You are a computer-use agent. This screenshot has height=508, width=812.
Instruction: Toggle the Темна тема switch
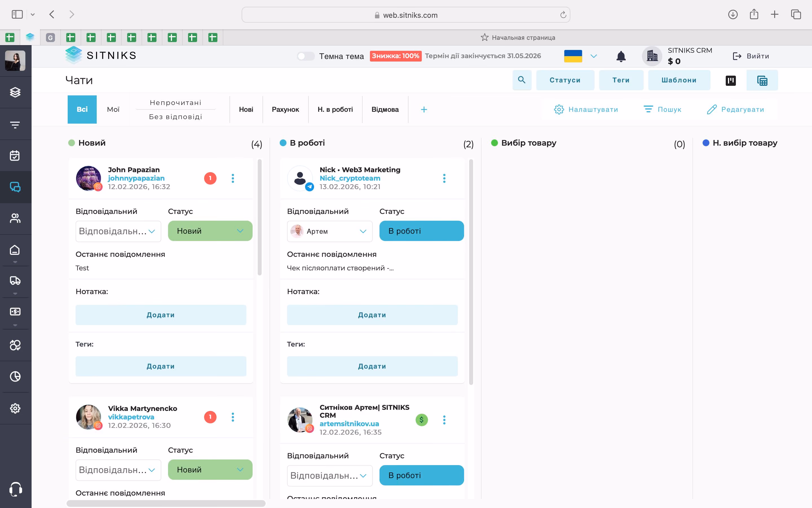click(306, 56)
